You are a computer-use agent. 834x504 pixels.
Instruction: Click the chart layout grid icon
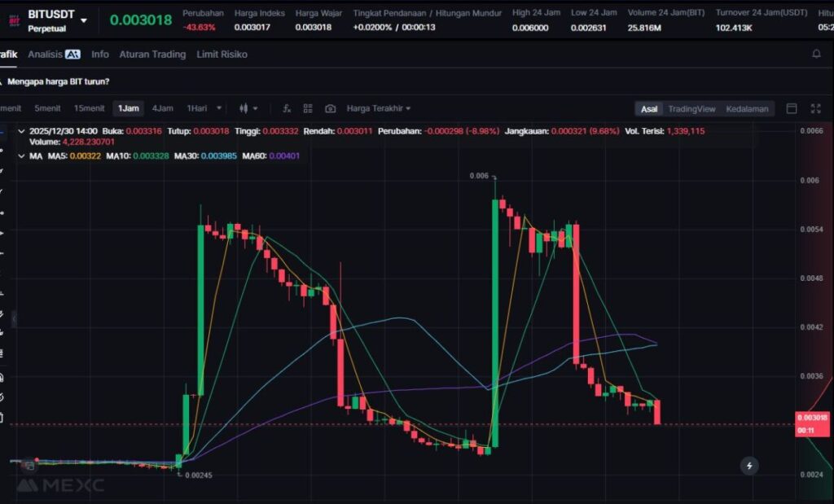tap(308, 108)
